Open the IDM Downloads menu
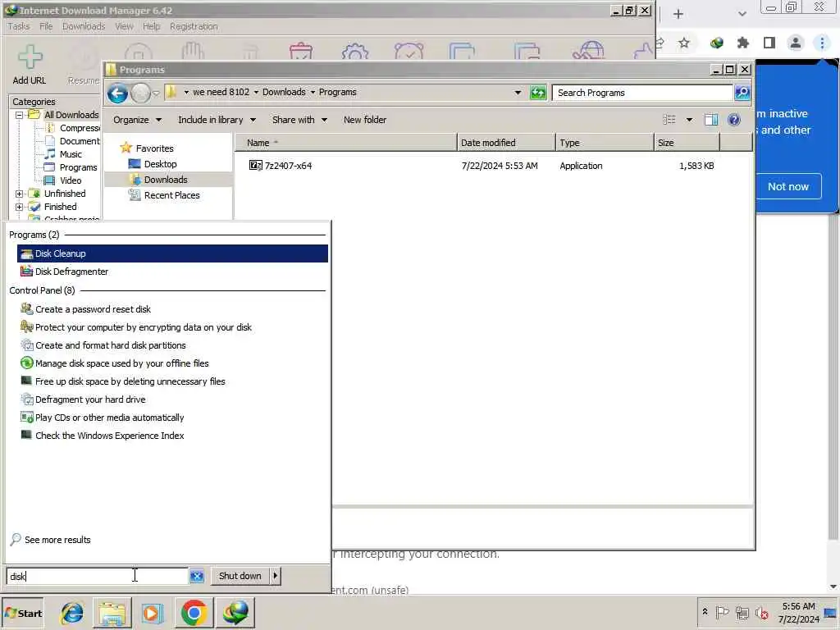Viewport: 840px width, 630px height. click(84, 26)
